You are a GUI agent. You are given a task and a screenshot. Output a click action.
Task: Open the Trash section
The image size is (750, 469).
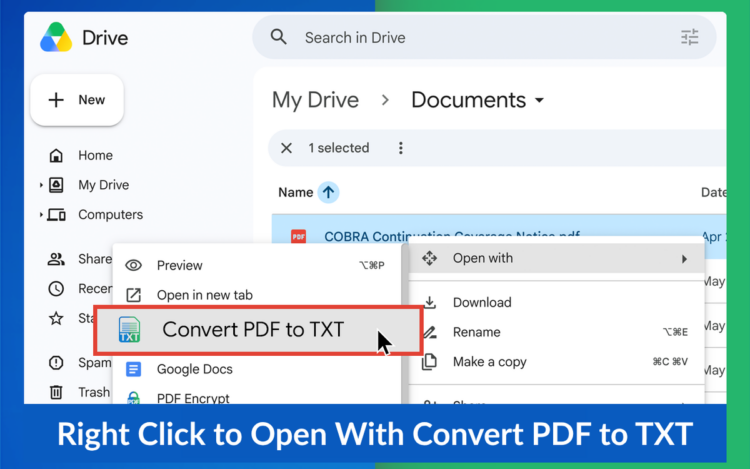click(94, 393)
